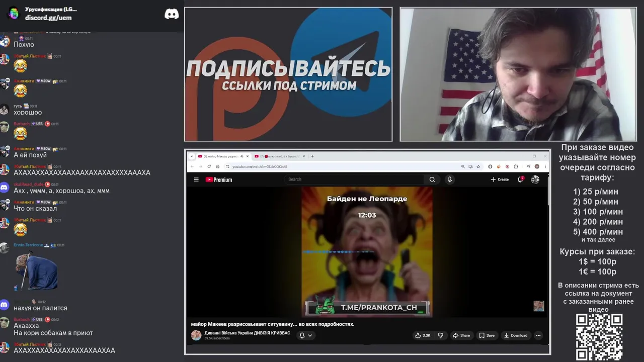
Task: Bookmark this page with star icon
Action: [478, 166]
